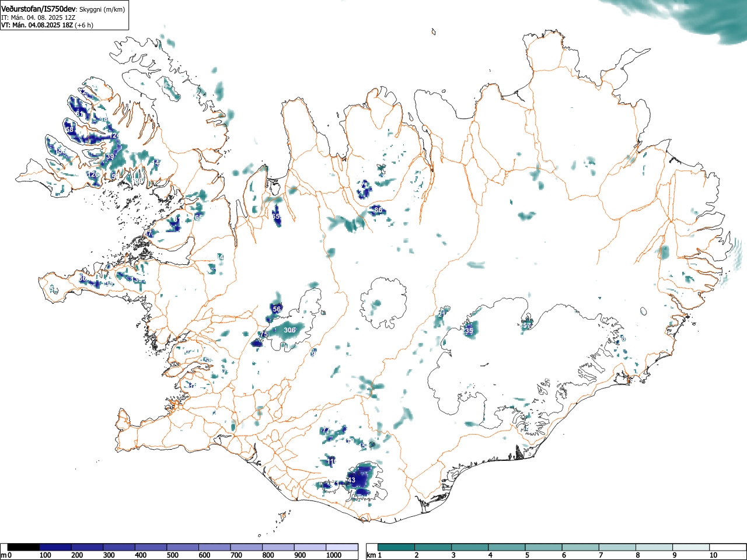Click the 61 value in the Westfjords

coord(80,114)
